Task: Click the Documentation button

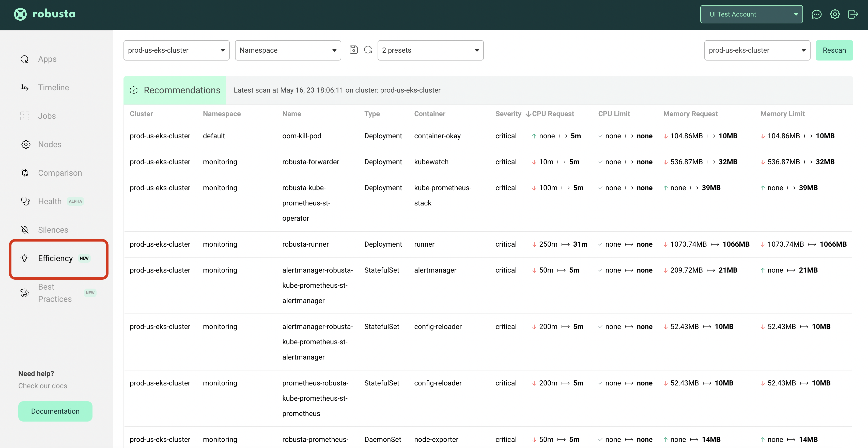Action: [x=55, y=411]
